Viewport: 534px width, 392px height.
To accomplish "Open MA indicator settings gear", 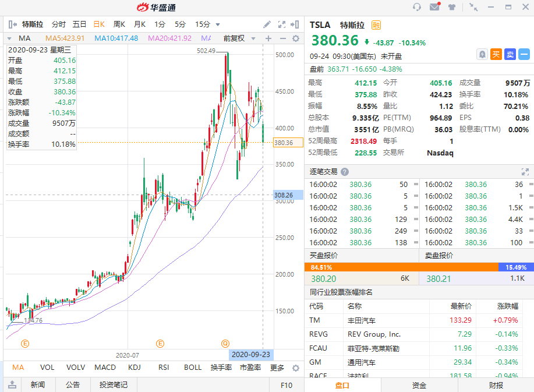I will coord(296,38).
